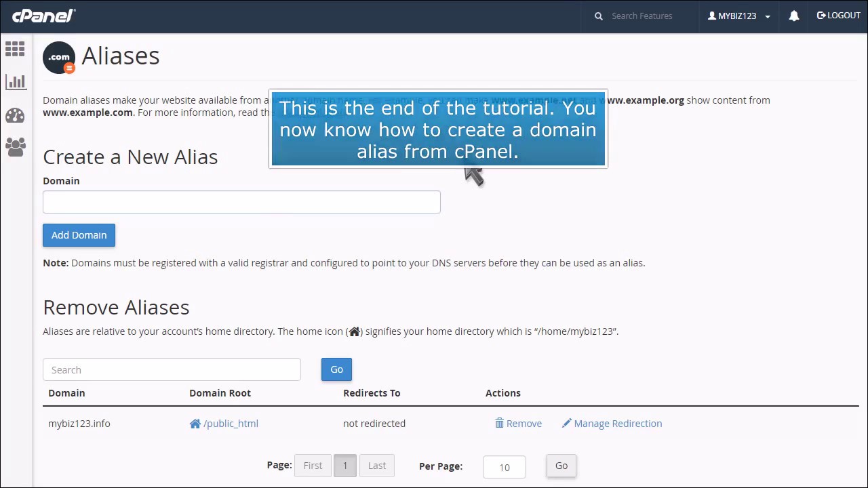Click the Add Domain button
The image size is (868, 488).
click(79, 235)
